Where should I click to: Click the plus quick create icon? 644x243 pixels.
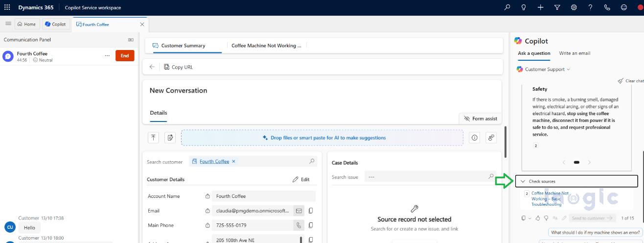[540, 7]
